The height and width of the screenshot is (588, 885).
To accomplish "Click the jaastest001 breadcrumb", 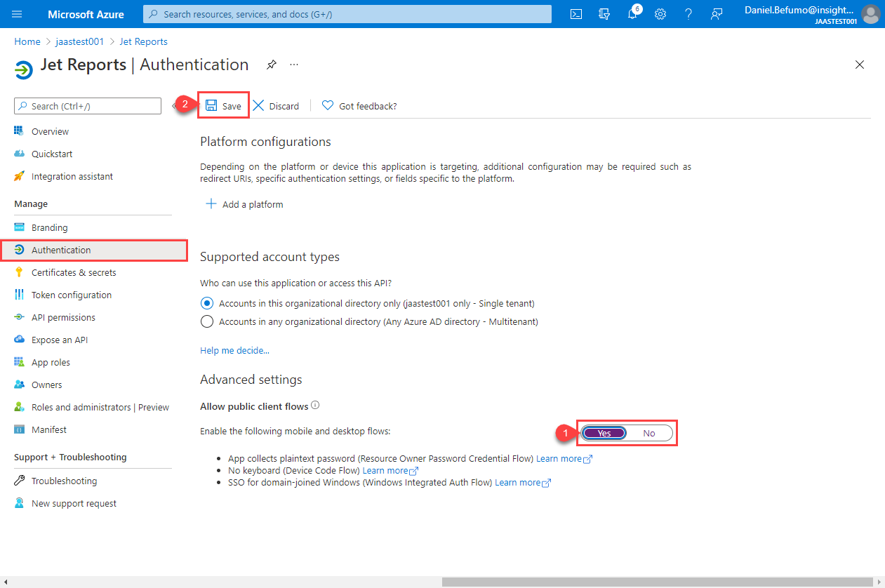I will [x=80, y=41].
